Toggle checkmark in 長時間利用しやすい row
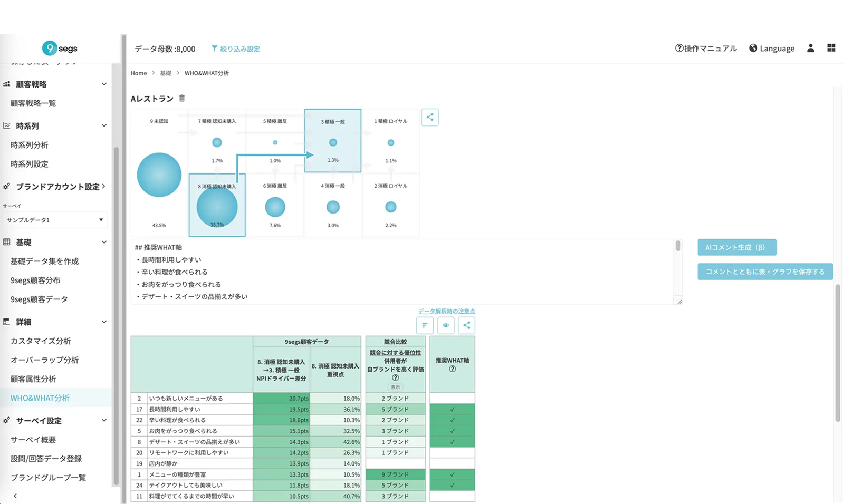The height and width of the screenshot is (504, 844). (452, 409)
